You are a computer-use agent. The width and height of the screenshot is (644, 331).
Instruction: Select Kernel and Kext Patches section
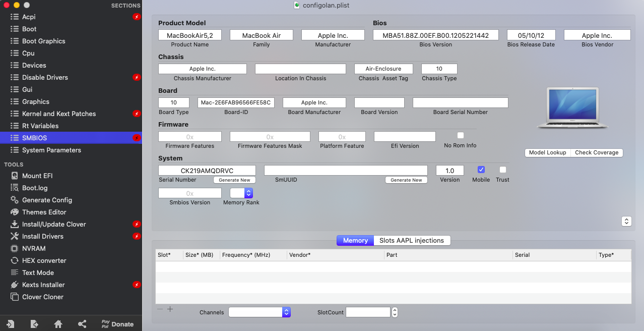(x=58, y=114)
